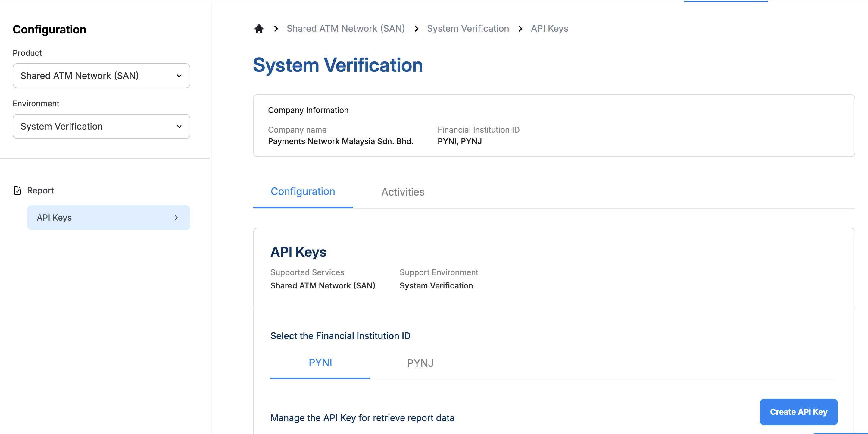
Task: Go to System Verification breadcrumb link
Action: point(468,29)
